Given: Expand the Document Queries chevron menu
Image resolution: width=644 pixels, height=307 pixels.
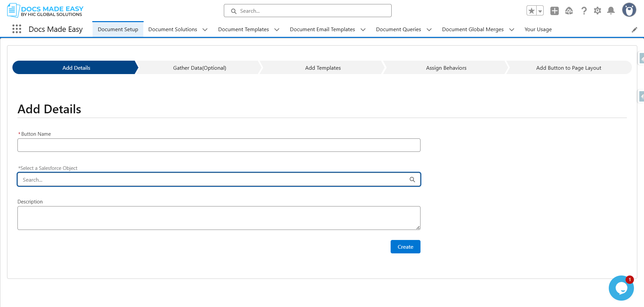Looking at the screenshot, I should pos(429,30).
